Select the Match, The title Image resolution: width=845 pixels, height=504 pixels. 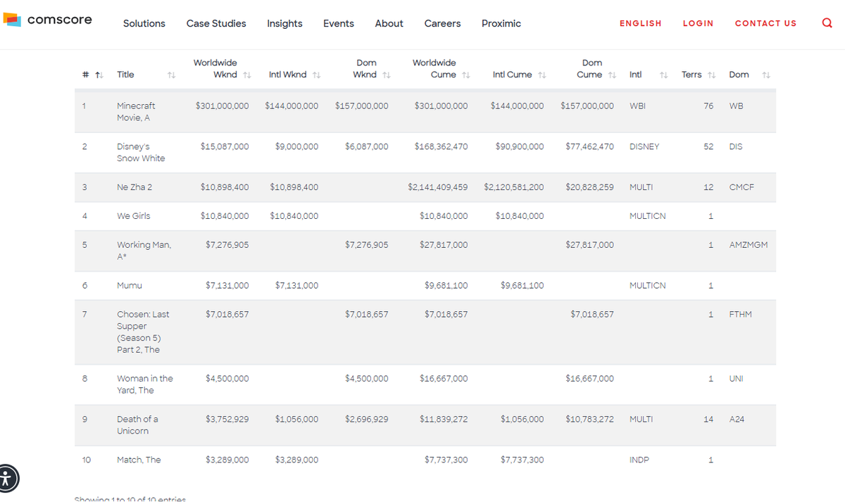point(139,460)
